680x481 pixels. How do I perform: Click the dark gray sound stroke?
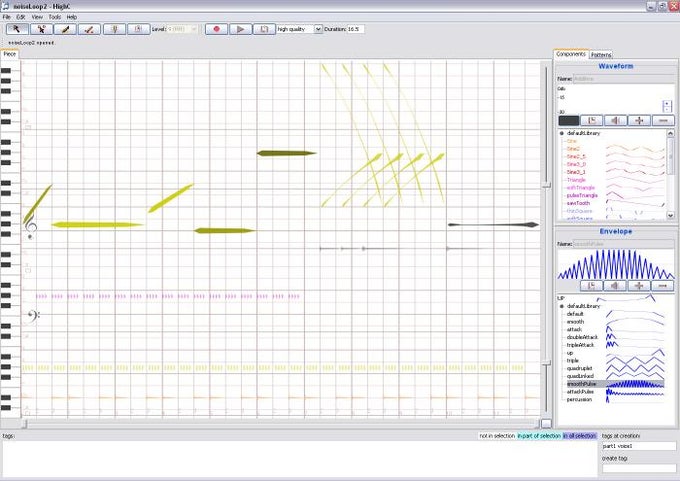[x=494, y=225]
